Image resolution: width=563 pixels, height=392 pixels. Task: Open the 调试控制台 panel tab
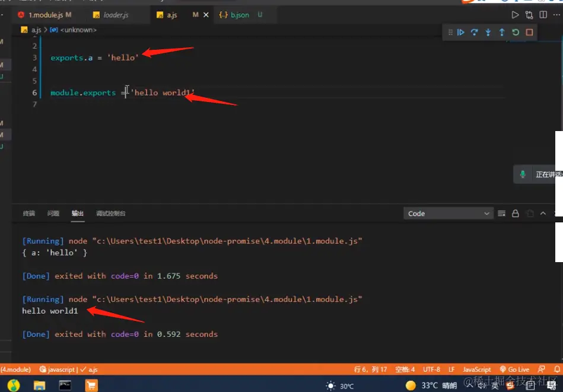(110, 213)
